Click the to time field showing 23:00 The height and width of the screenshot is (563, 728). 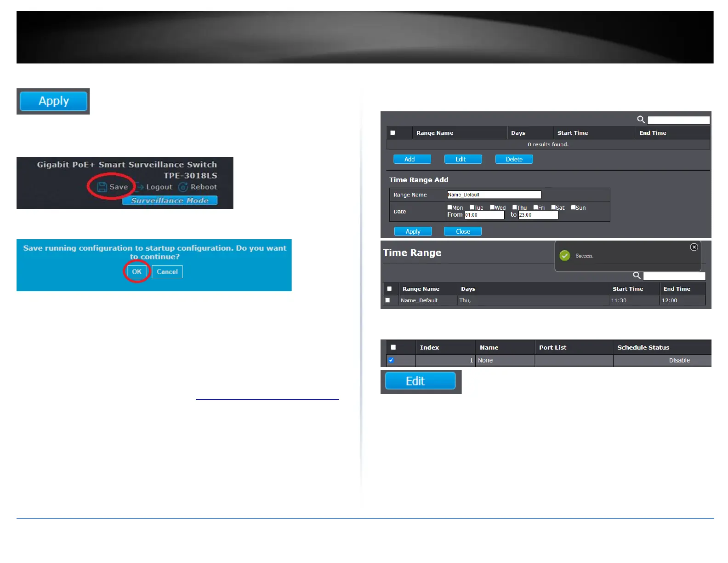tap(538, 215)
